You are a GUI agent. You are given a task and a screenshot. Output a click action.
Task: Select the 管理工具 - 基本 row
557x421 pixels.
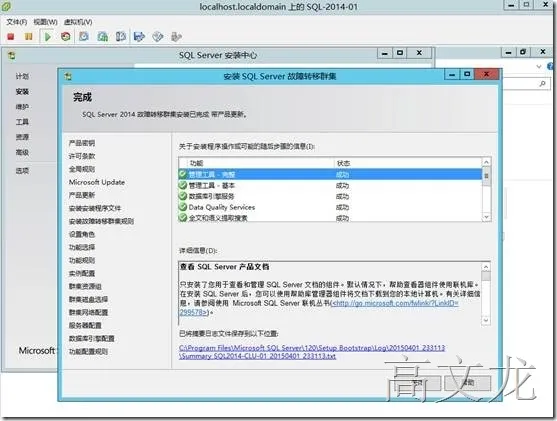click(x=330, y=185)
